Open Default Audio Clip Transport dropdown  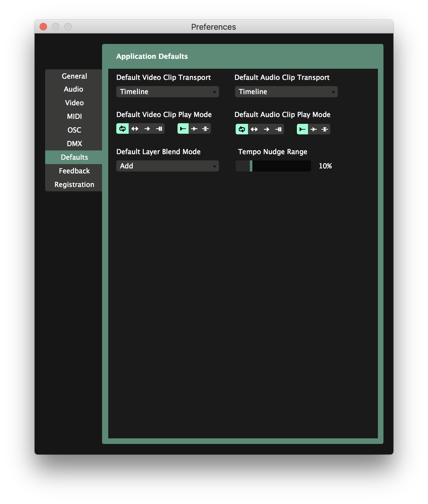click(x=286, y=92)
